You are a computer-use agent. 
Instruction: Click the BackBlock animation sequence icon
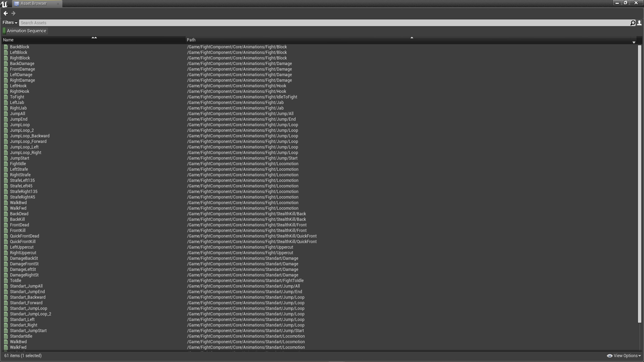[x=6, y=46]
